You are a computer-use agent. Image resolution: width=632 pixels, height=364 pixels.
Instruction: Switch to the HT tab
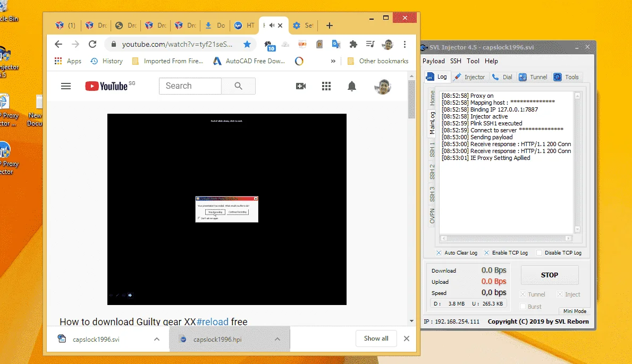(x=245, y=26)
